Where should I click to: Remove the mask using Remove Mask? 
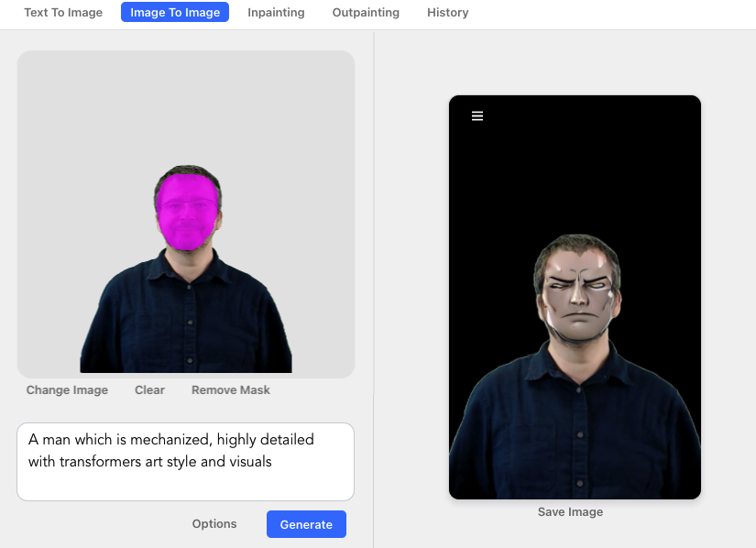[x=231, y=390]
